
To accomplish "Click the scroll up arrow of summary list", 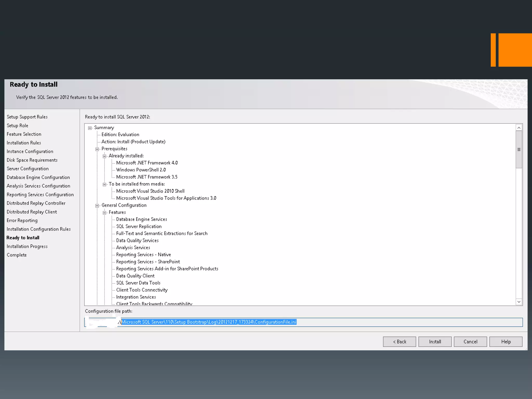I will coord(519,128).
